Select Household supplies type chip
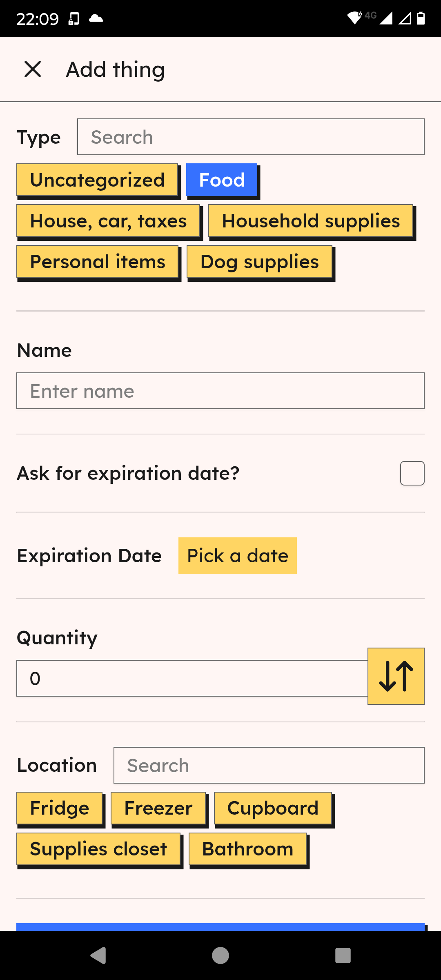This screenshot has height=980, width=441. coord(311,221)
